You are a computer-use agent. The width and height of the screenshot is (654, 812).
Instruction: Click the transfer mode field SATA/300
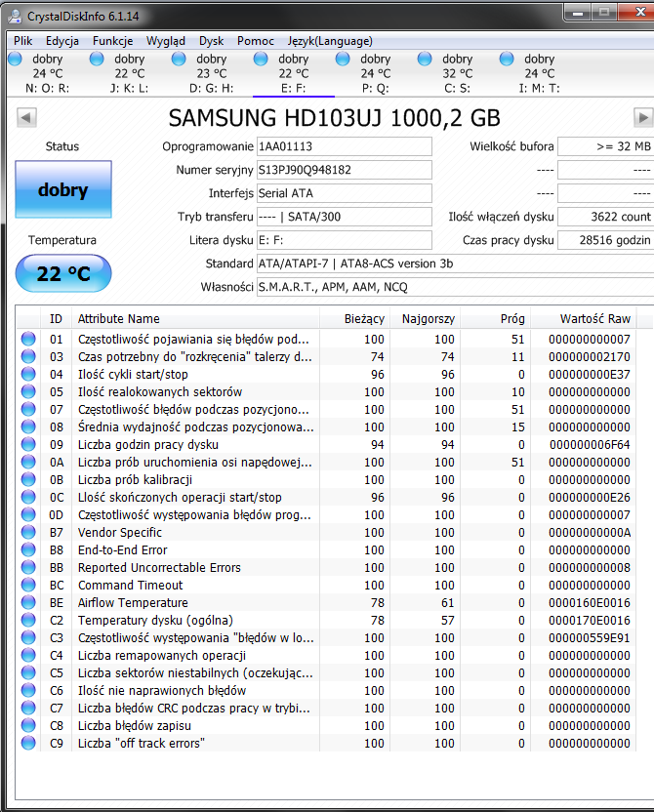[x=345, y=217]
